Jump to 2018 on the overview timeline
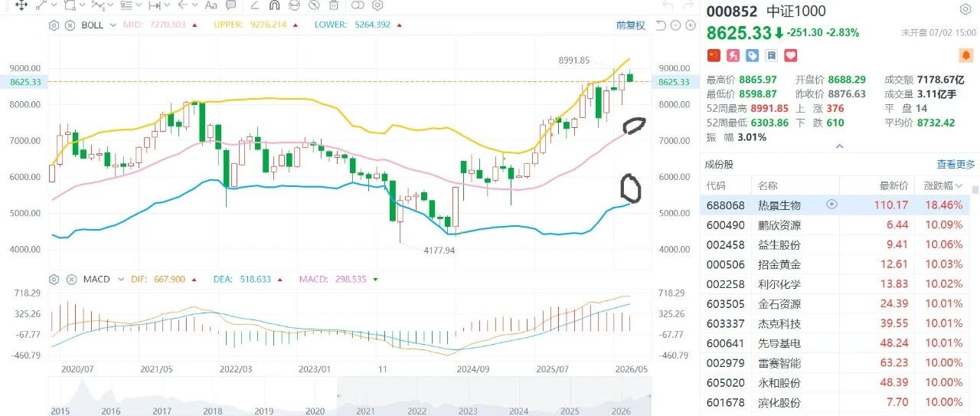This screenshot has height=416, width=980. coord(213,411)
